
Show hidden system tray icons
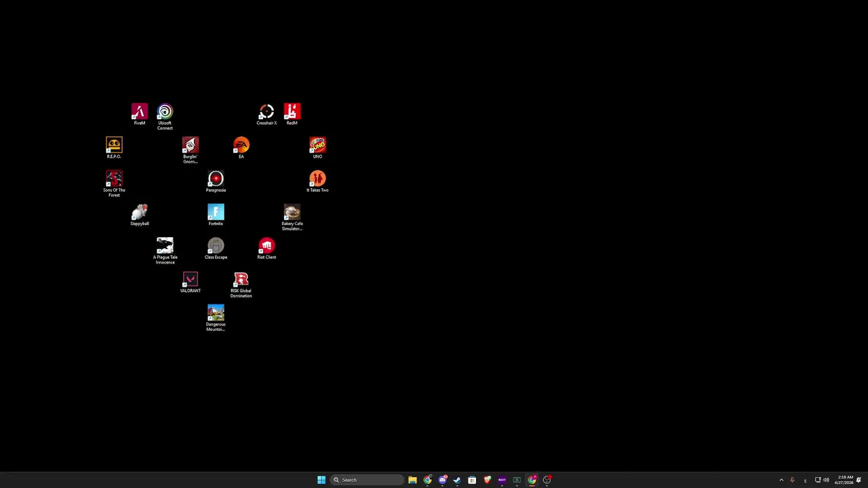(781, 480)
